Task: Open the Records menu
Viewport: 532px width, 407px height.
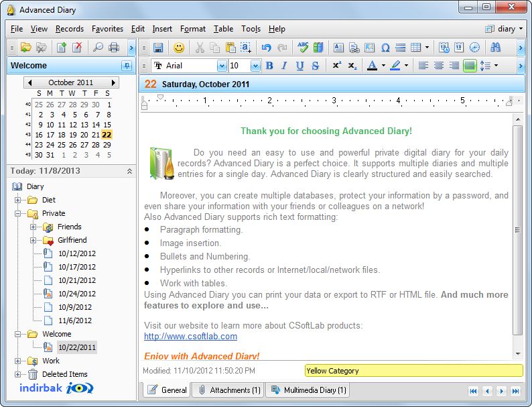Action: coord(70,29)
